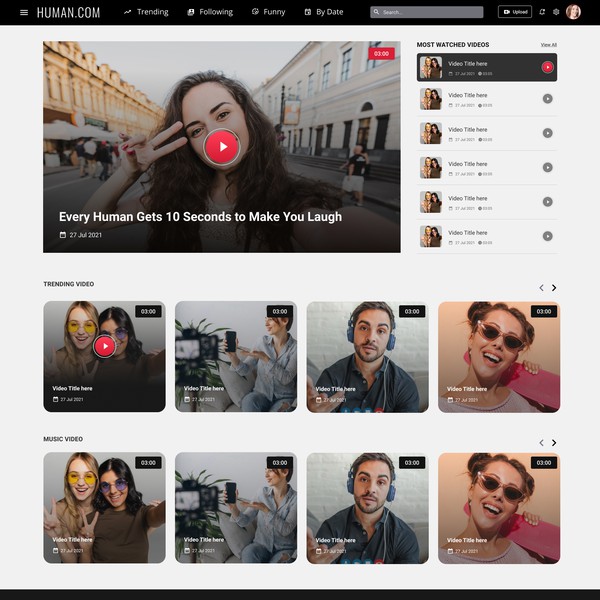Viewport: 600px width, 600px height.
Task: Open Music video of man with headphones
Action: [x=367, y=508]
